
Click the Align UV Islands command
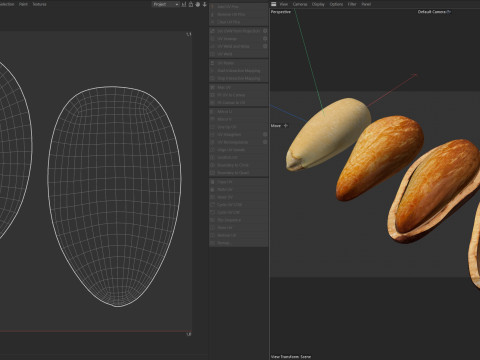coord(239,150)
